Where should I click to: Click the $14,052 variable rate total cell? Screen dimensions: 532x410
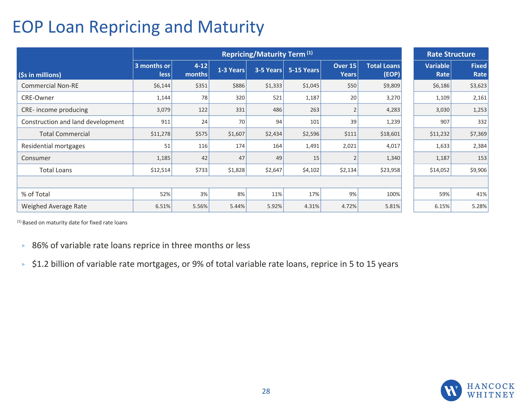pyautogui.click(x=439, y=170)
